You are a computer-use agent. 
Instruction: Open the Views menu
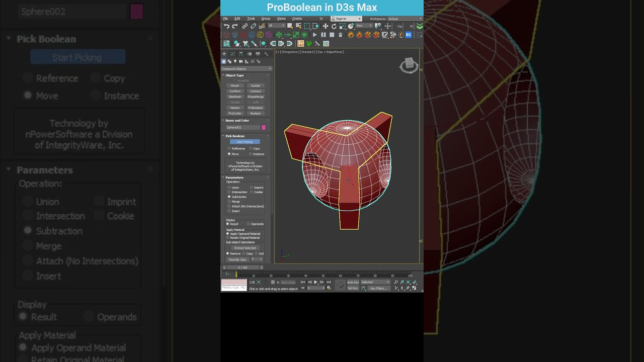point(281,19)
